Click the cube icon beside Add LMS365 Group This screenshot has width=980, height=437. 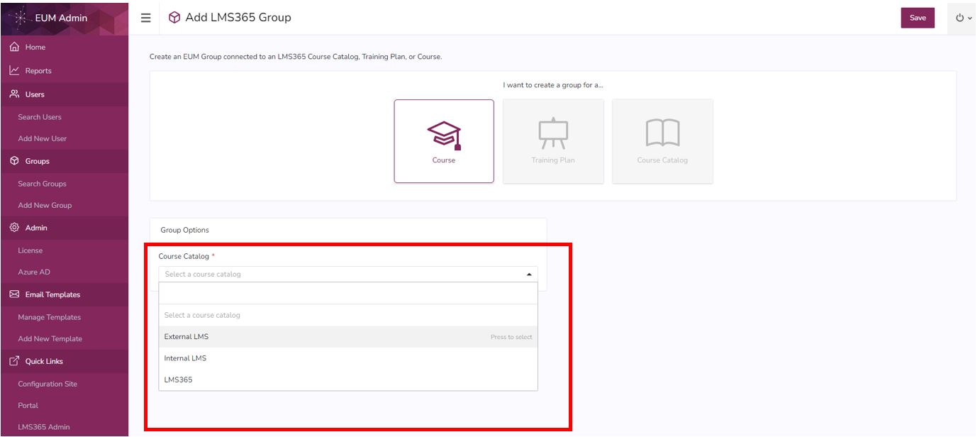coord(174,18)
